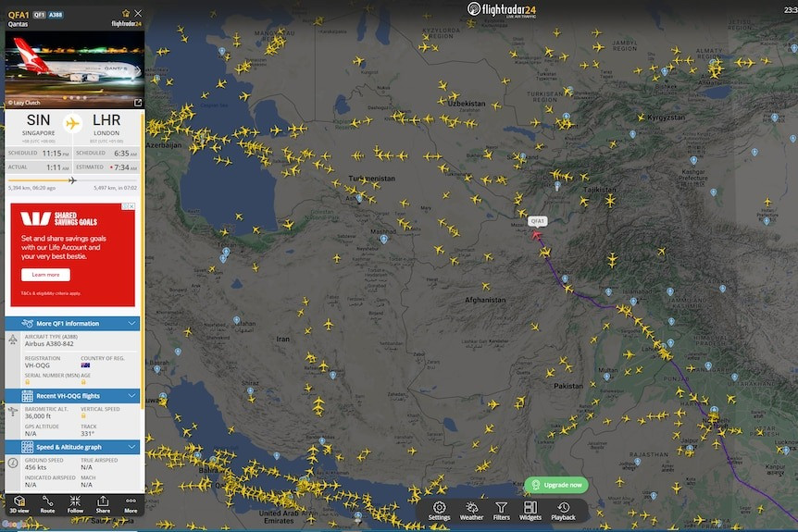
Task: Expand Recent VH-OQG flights chevron
Action: 131,396
